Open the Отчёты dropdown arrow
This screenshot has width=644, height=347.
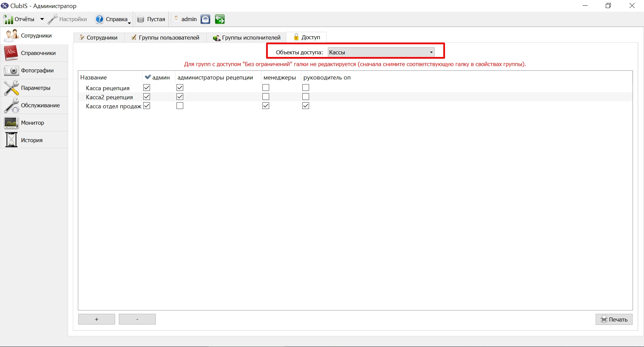pyautogui.click(x=42, y=19)
